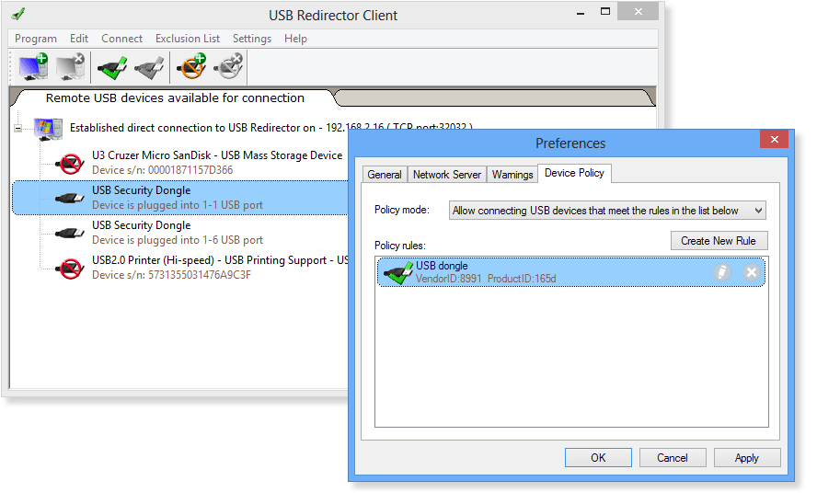
Task: Click the Remove USB server toolbar icon
Action: (70, 66)
